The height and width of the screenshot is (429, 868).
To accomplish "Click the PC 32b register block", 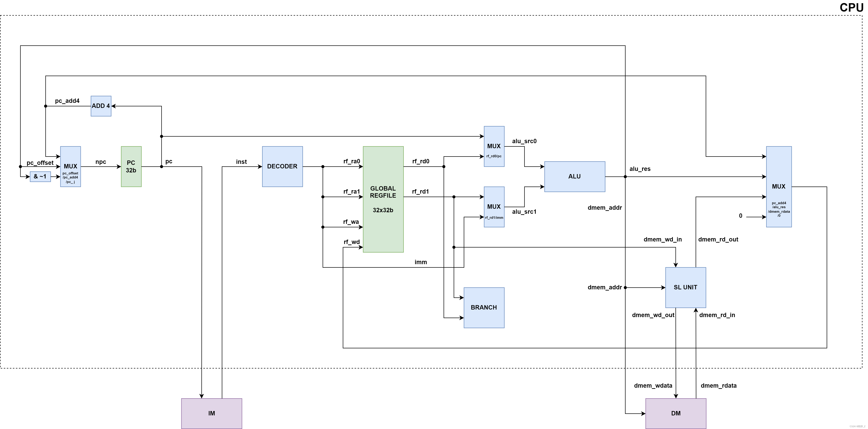I will click(131, 167).
